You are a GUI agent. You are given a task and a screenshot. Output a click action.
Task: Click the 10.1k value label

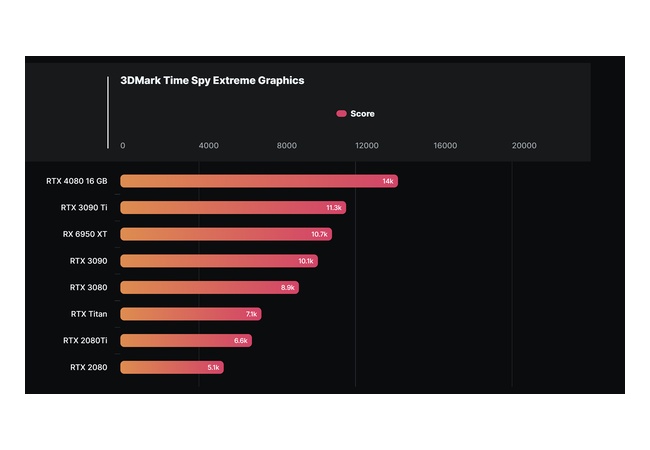click(306, 261)
